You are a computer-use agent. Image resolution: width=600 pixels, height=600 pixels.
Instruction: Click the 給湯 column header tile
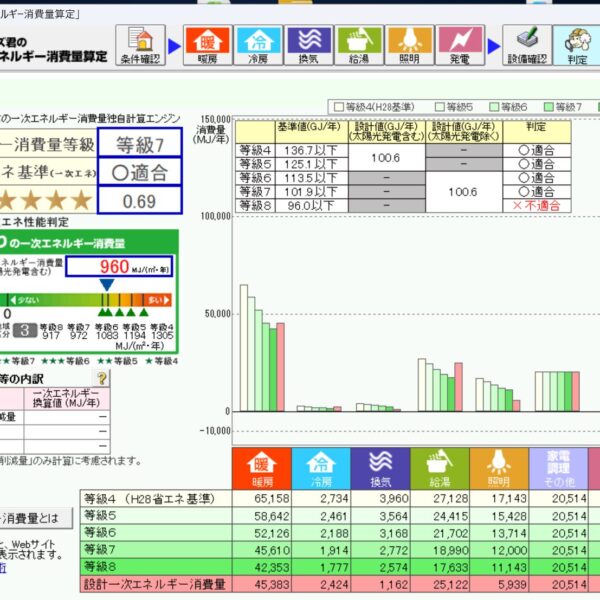(440, 468)
